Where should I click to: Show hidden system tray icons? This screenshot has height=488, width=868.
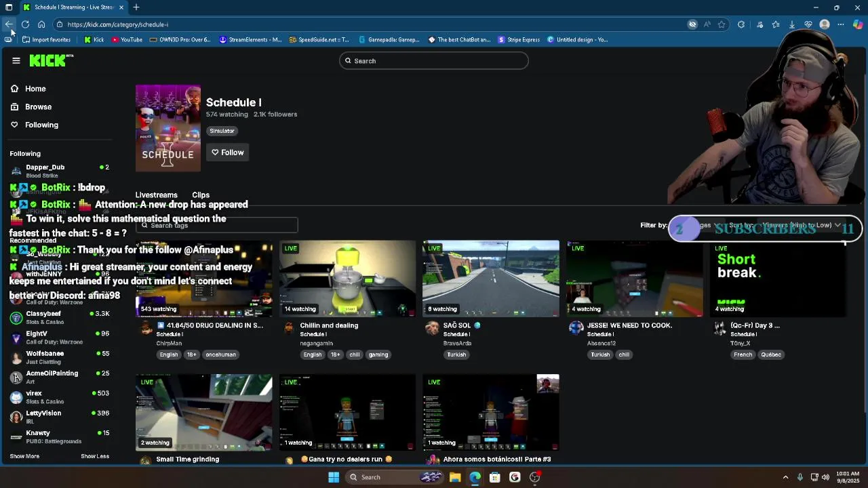coord(786,477)
